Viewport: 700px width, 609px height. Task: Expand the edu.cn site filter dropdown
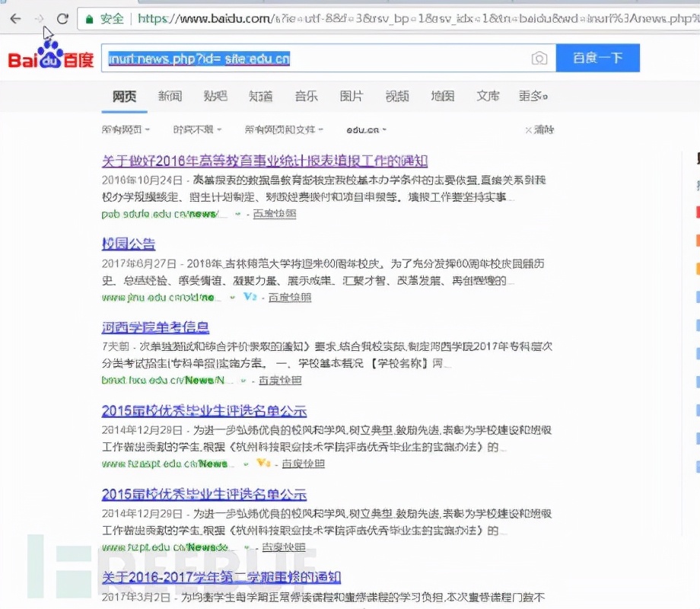366,130
